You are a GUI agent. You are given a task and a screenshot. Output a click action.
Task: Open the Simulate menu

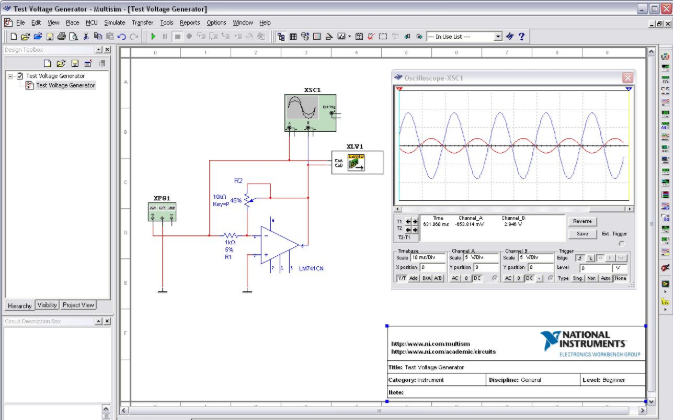115,23
